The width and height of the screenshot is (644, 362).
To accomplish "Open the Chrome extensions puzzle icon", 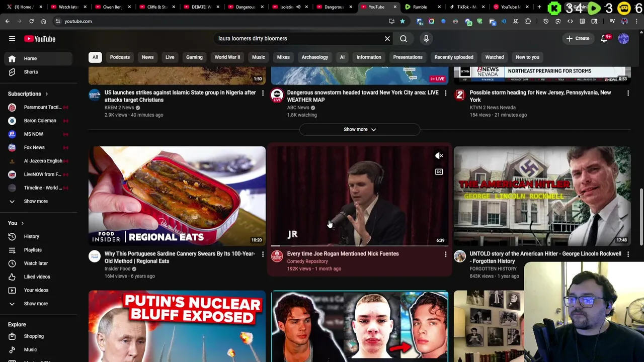I will pos(528,21).
